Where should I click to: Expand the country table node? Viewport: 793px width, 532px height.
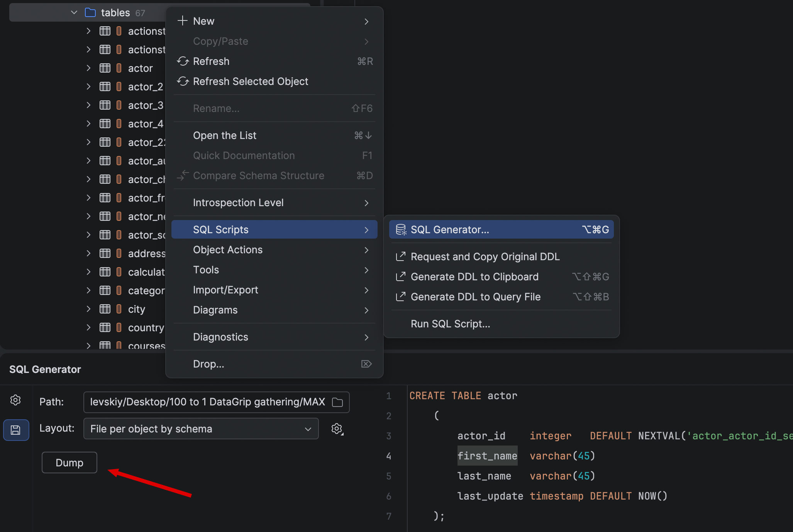click(x=88, y=328)
